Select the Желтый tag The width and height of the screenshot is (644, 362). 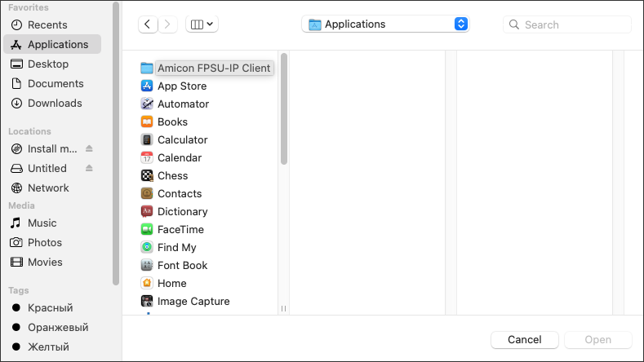point(52,347)
